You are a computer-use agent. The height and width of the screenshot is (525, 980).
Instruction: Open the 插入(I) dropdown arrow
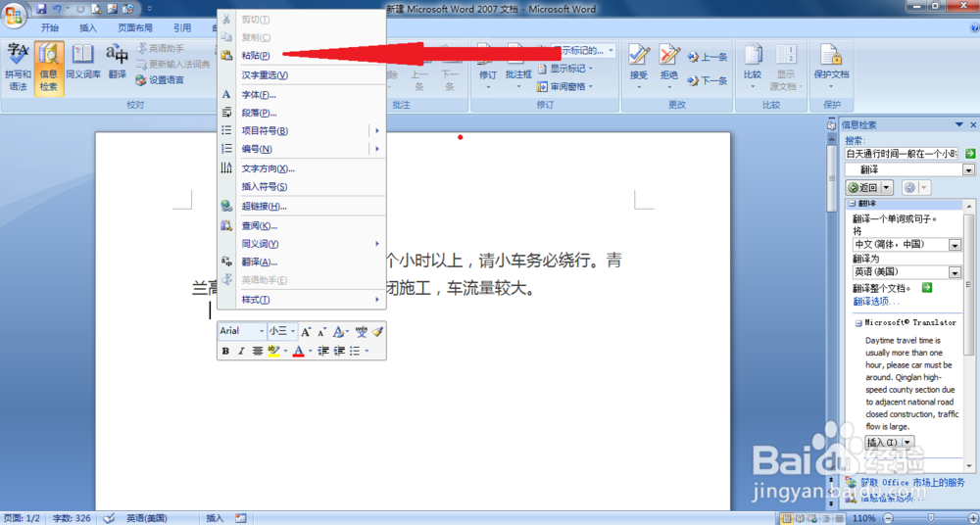(x=908, y=442)
